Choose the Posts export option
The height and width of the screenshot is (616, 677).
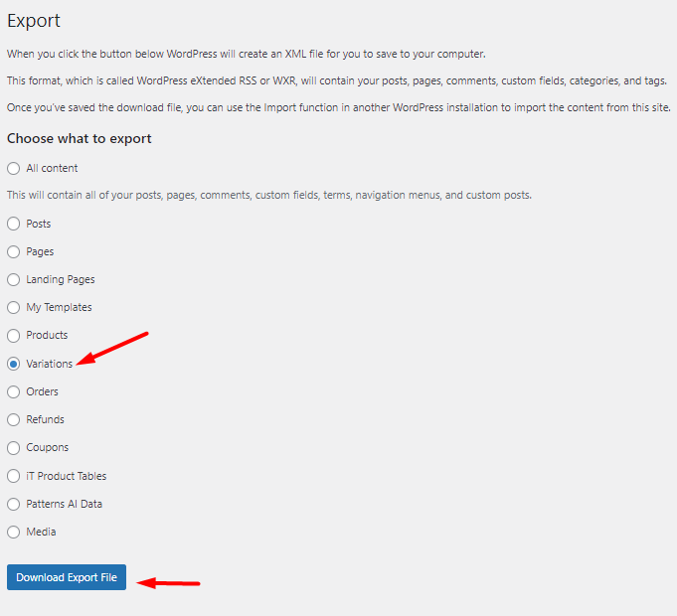(13, 224)
